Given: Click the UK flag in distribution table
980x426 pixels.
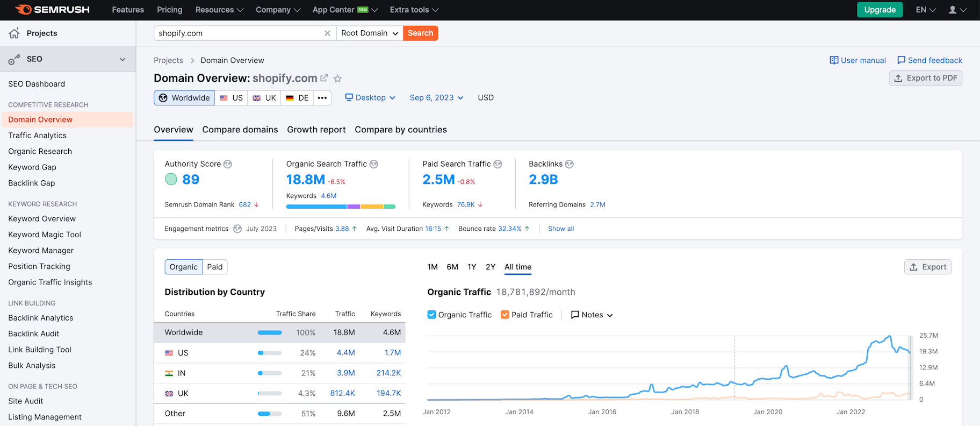Looking at the screenshot, I should [x=169, y=394].
